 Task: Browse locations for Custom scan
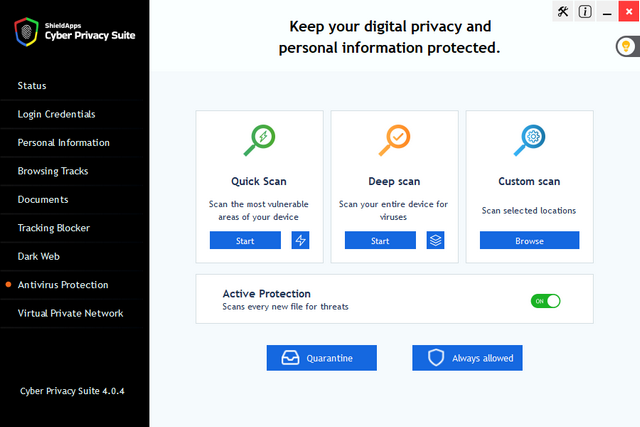coord(529,240)
